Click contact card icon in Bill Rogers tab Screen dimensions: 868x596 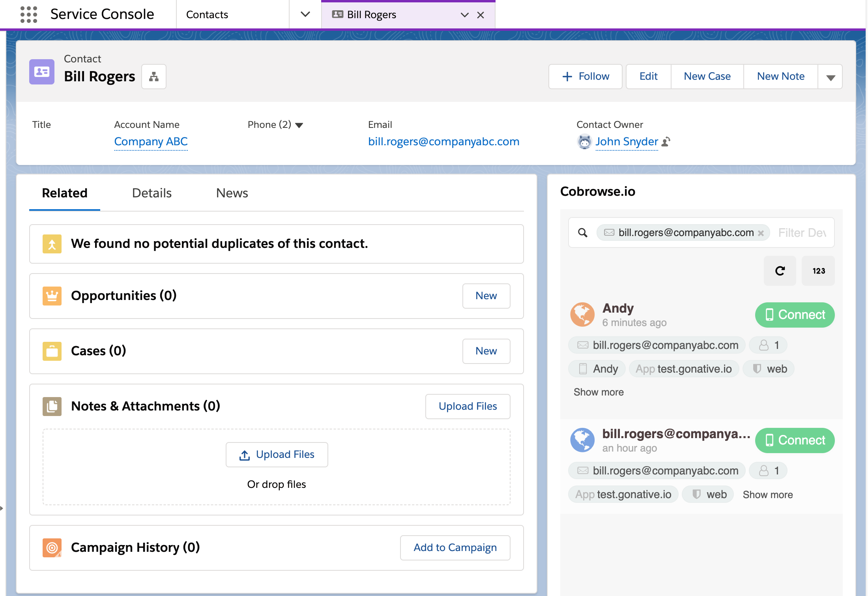point(337,15)
